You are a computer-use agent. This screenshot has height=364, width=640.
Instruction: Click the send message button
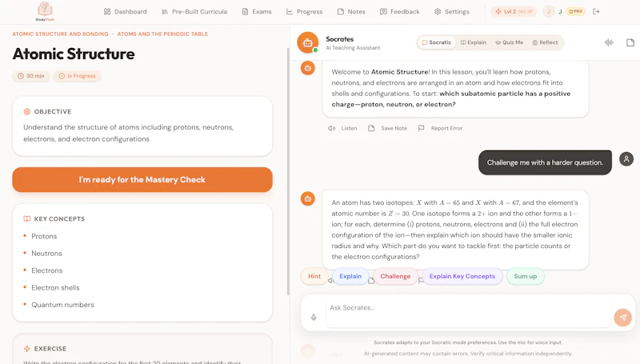click(623, 318)
